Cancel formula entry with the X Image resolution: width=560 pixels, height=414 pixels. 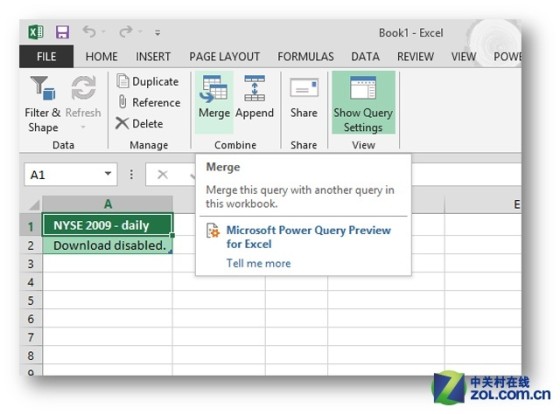[x=163, y=174]
